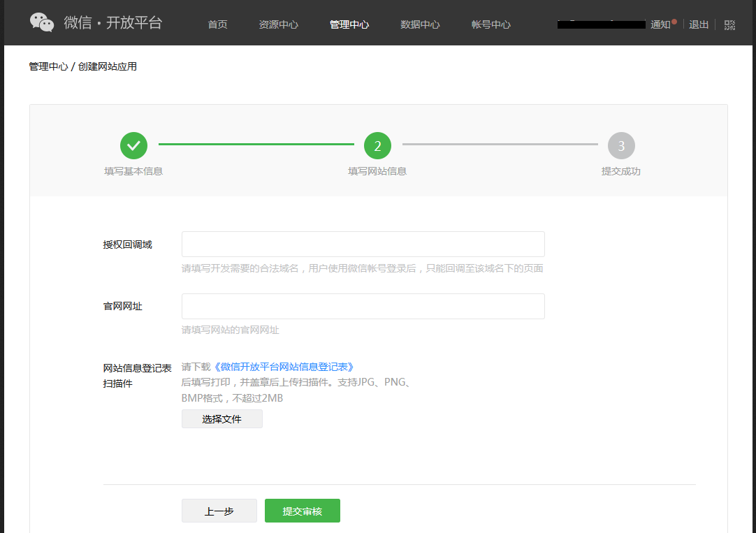Focus the 官网网址 input field
This screenshot has height=533, width=756.
coord(363,306)
